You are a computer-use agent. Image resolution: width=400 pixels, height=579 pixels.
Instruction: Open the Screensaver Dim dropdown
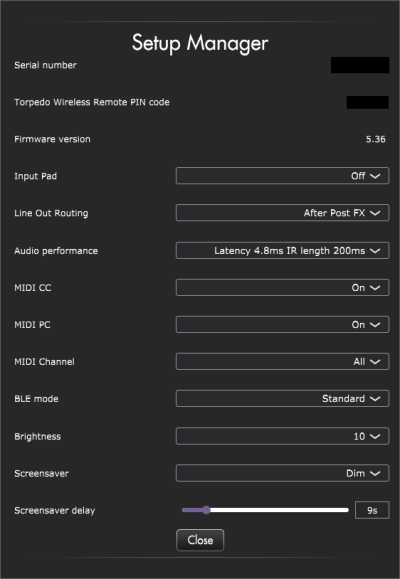pos(282,473)
